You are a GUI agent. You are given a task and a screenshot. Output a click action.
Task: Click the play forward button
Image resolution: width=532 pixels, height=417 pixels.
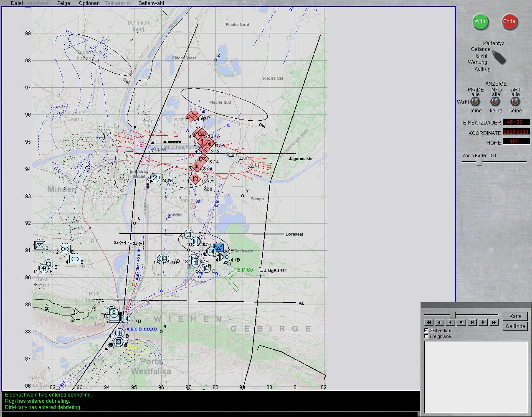pos(483,323)
